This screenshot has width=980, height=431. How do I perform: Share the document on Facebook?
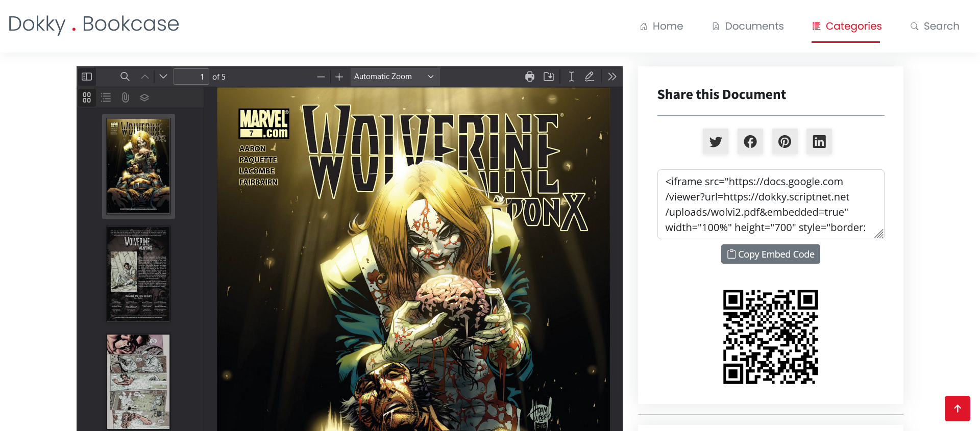pos(750,141)
